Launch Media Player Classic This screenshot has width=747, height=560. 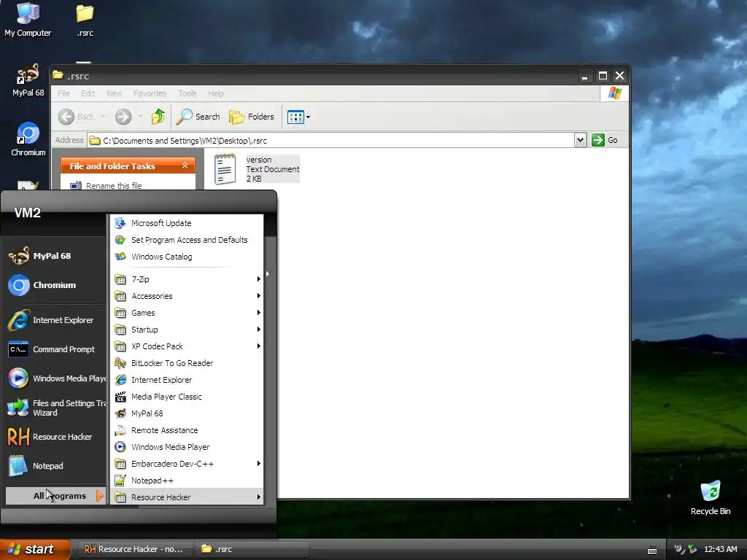pyautogui.click(x=187, y=396)
